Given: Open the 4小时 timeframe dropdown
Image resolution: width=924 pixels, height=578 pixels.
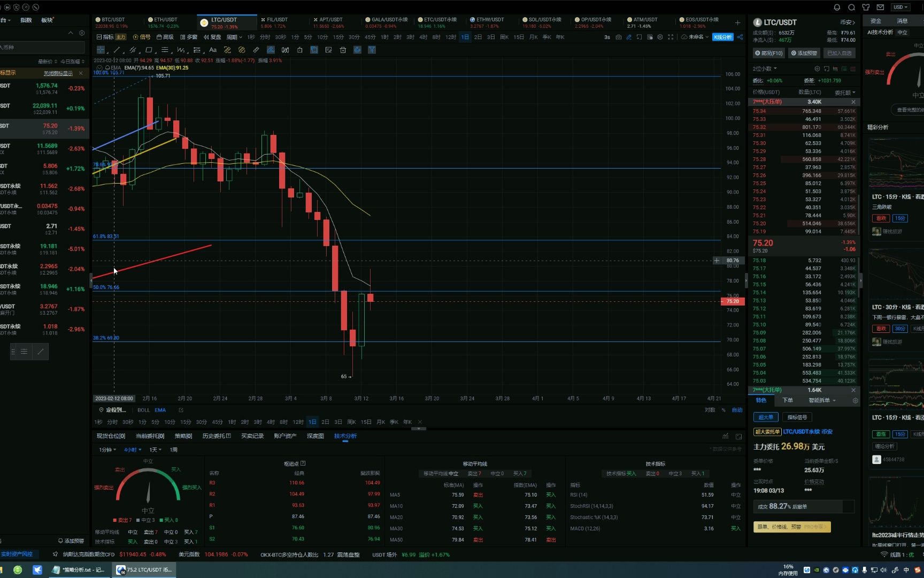Looking at the screenshot, I should point(133,450).
